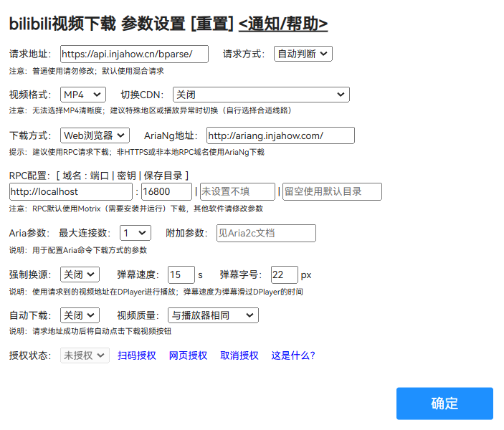Click the note 请求地址成功后将自动点击下载视频按钮
This screenshot has width=504, height=430.
pos(102,331)
